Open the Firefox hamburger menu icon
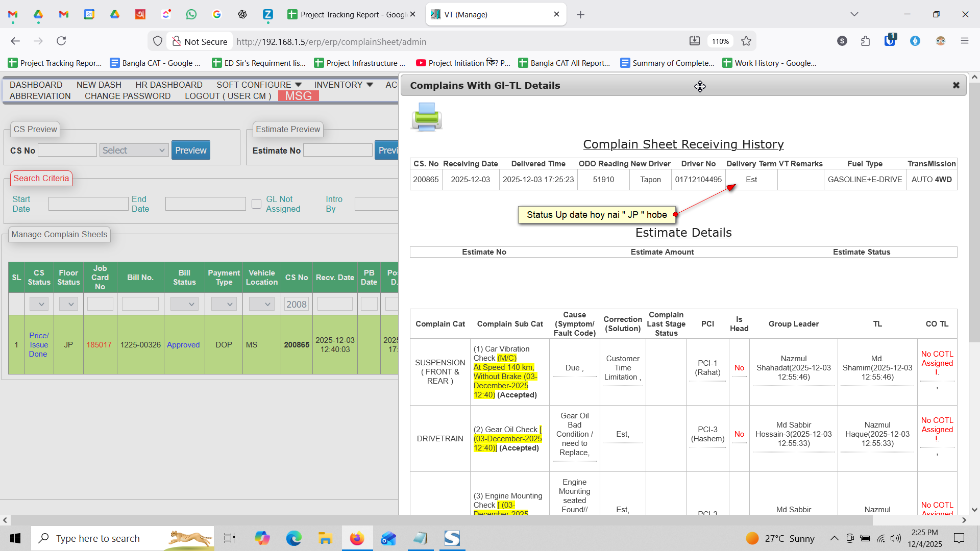Viewport: 980px width, 551px height. 964,41
